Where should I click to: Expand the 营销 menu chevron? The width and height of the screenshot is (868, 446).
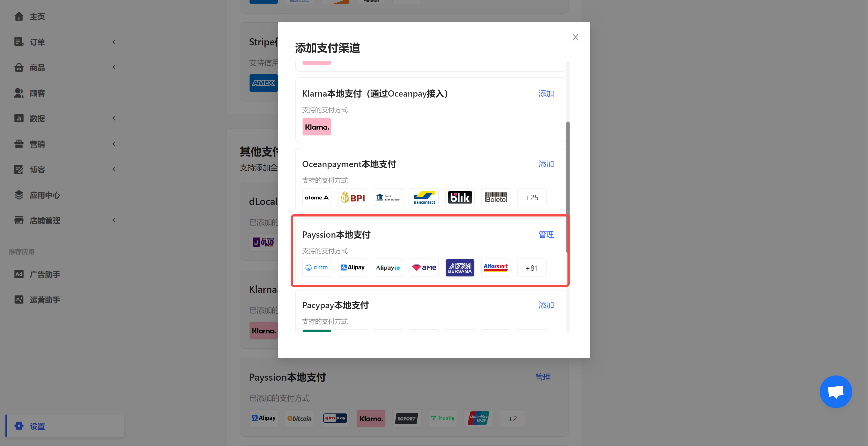click(x=114, y=144)
